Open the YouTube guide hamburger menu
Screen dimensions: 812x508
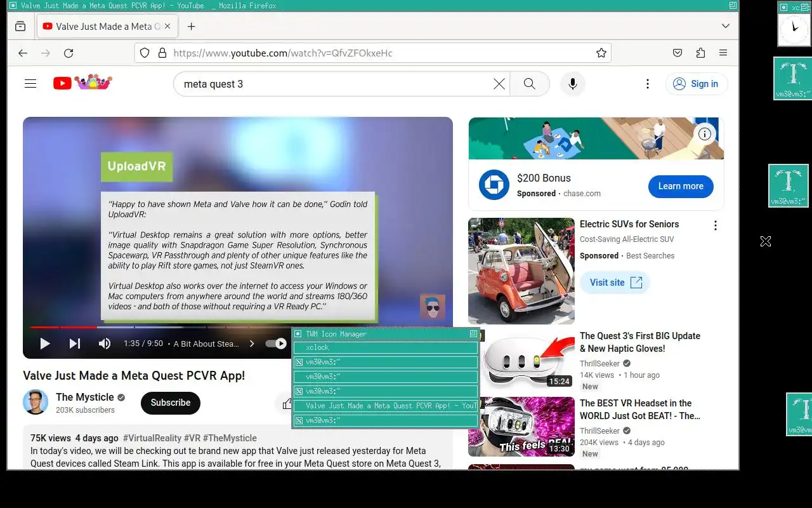(x=30, y=84)
